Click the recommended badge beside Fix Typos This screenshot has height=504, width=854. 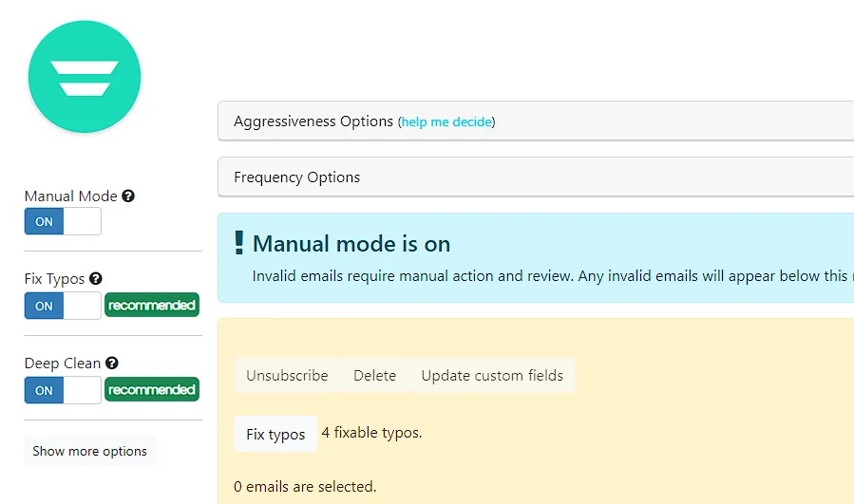152,306
